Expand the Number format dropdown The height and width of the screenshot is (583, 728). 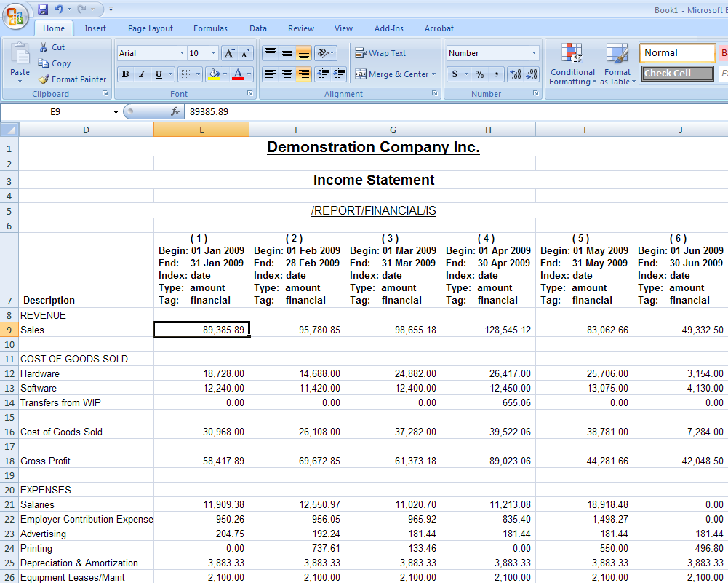pyautogui.click(x=534, y=53)
